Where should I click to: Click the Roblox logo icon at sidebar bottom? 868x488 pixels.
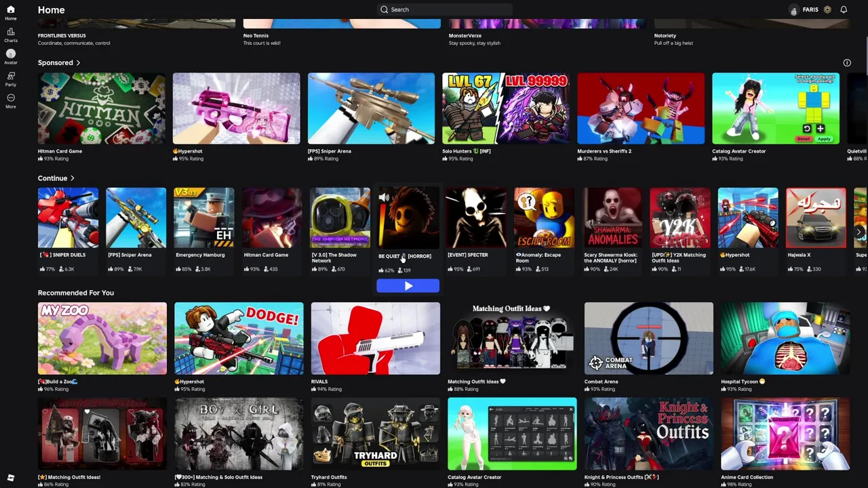(10, 478)
